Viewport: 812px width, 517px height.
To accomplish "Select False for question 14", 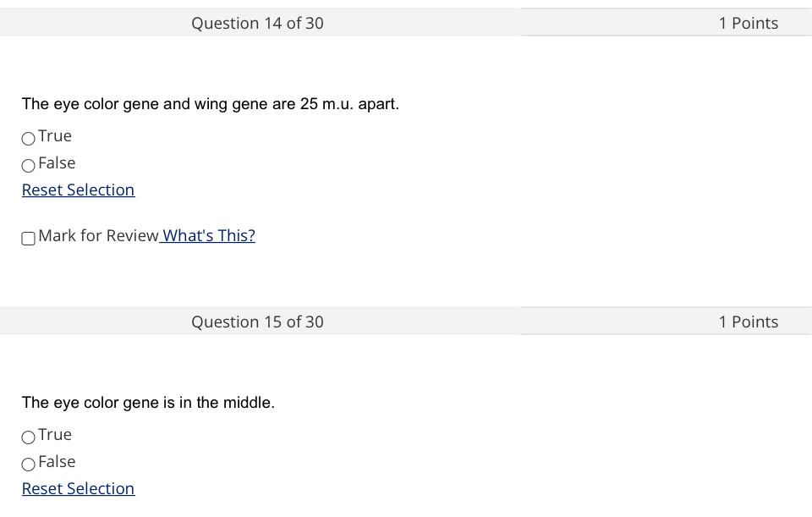I will point(28,165).
